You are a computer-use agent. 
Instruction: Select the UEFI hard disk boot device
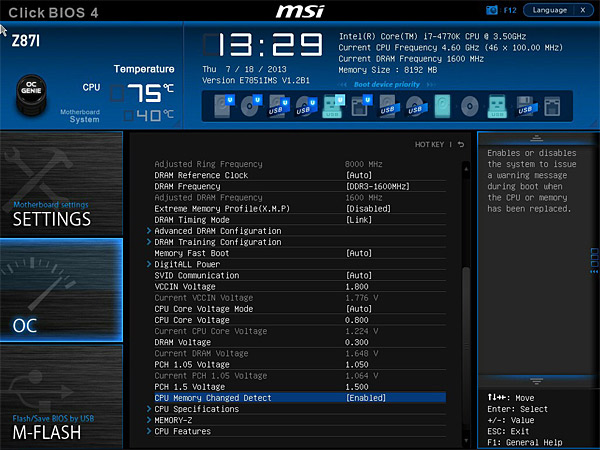click(x=224, y=106)
